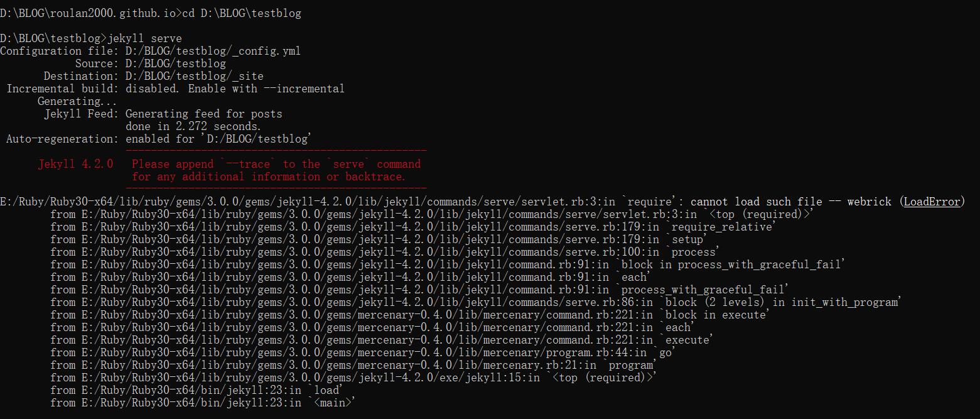Viewport: 980px width, 419px height.
Task: Click the 'done in 2.272 seconds' text
Action: pos(193,126)
